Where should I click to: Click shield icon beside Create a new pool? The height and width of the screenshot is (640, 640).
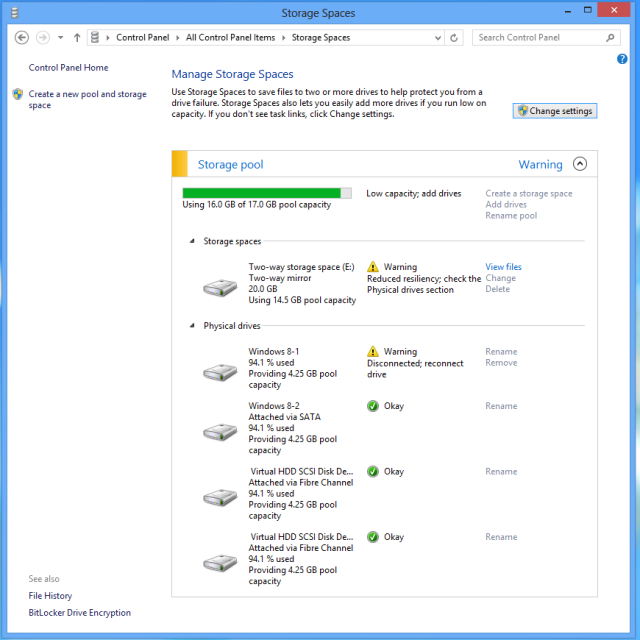[x=18, y=94]
